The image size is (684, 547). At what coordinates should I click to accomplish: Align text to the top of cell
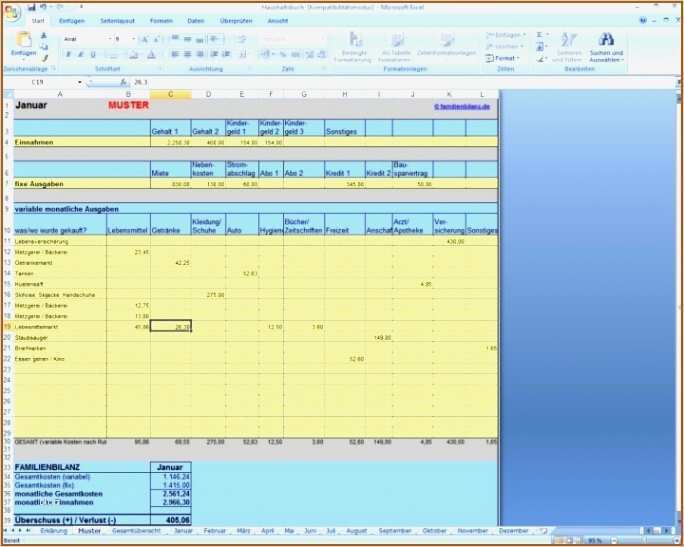coord(175,39)
